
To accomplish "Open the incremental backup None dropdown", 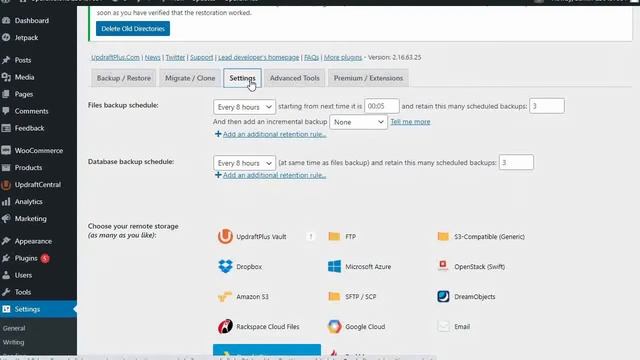I will [x=358, y=122].
